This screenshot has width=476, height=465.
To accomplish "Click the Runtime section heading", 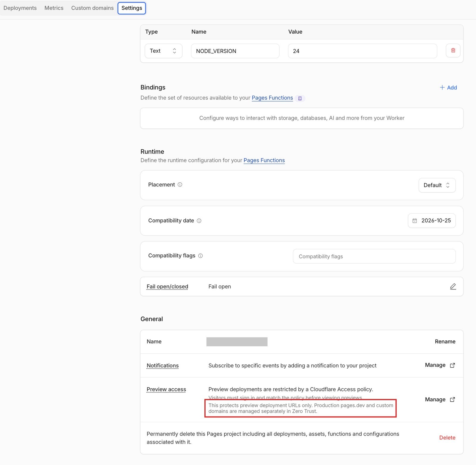I will 152,152.
